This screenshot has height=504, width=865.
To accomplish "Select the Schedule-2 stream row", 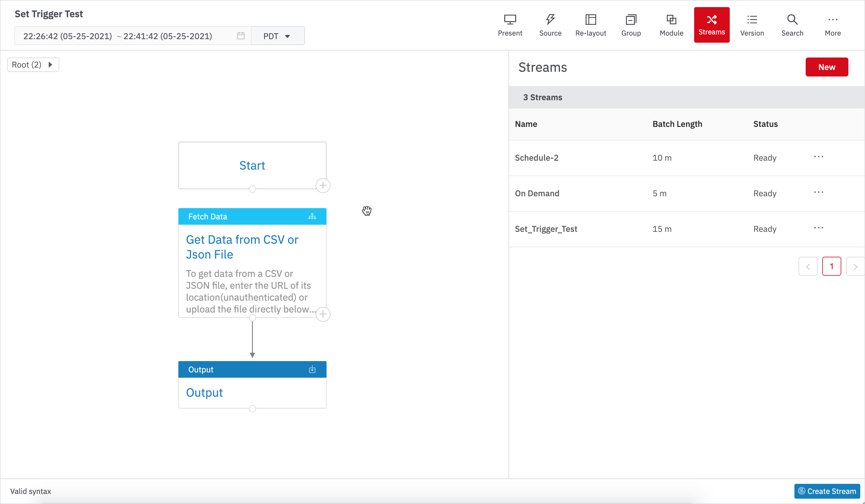I will pyautogui.click(x=686, y=158).
